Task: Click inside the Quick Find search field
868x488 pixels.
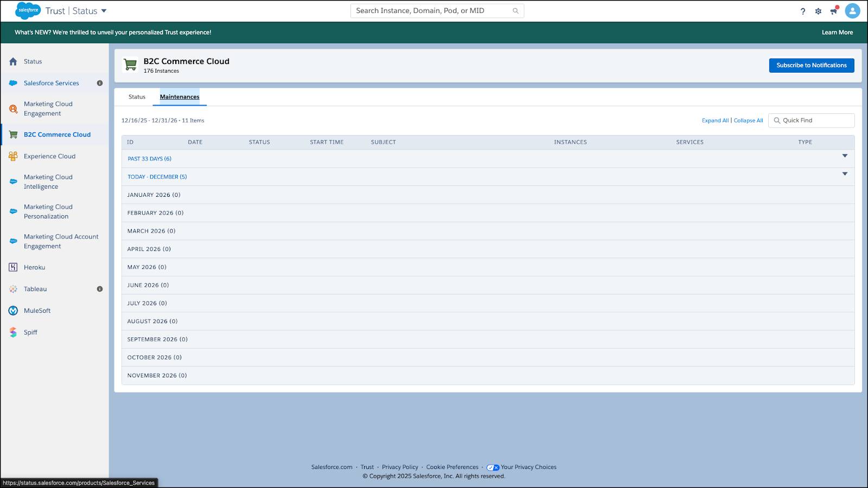Action: click(x=814, y=120)
